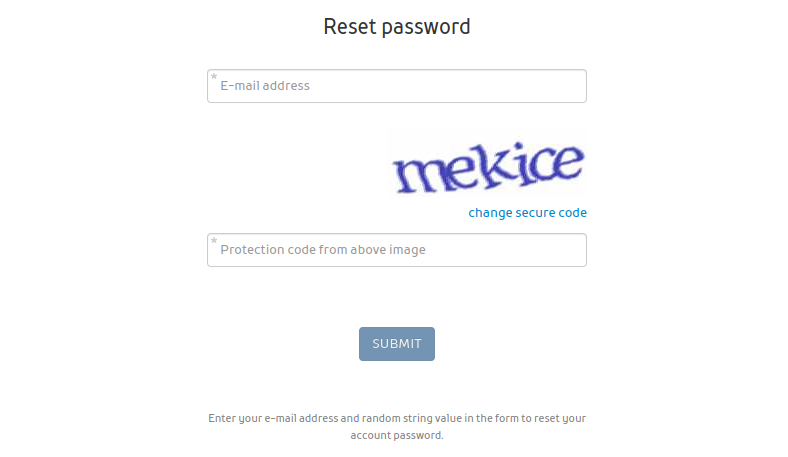Click the "account password." text at bottom
The image size is (788, 457).
pos(396,436)
